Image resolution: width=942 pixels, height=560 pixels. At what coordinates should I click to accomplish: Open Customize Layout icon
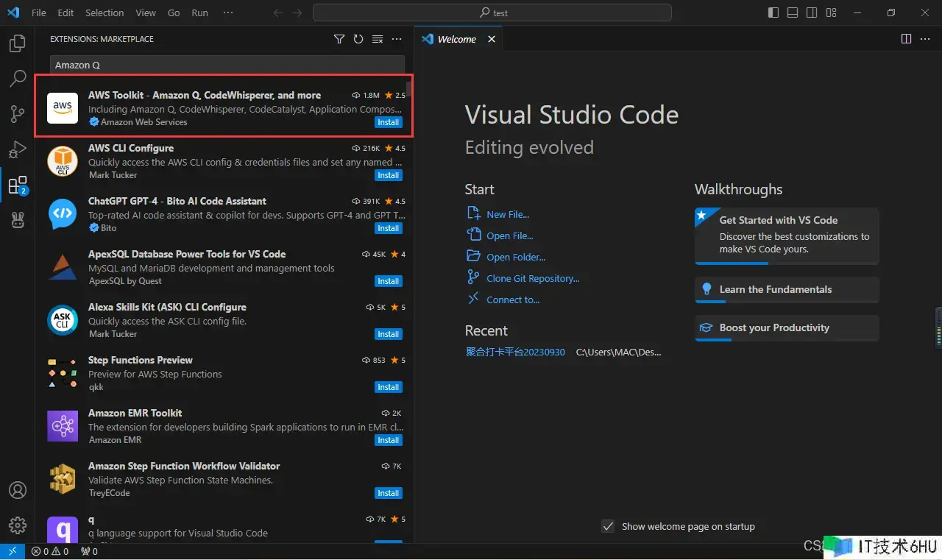[831, 13]
